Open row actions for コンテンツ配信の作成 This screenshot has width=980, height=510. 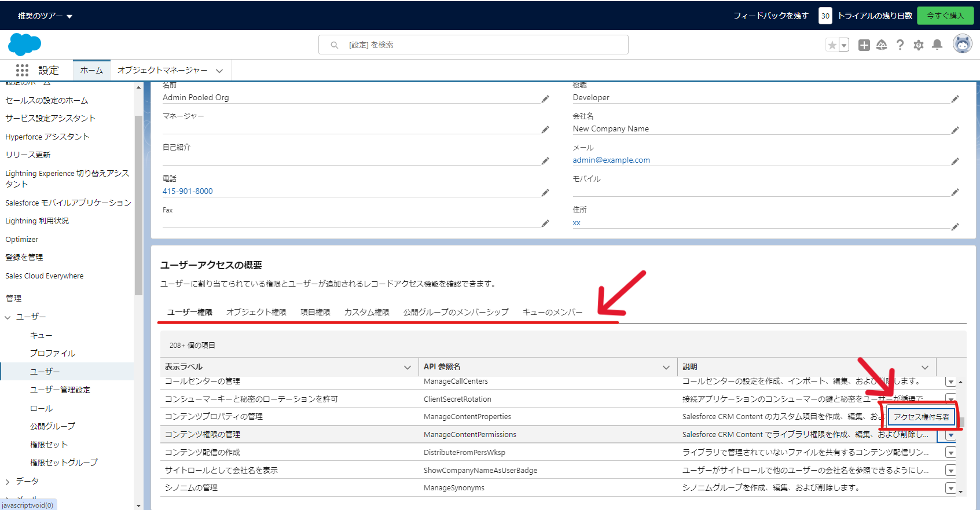click(x=950, y=453)
